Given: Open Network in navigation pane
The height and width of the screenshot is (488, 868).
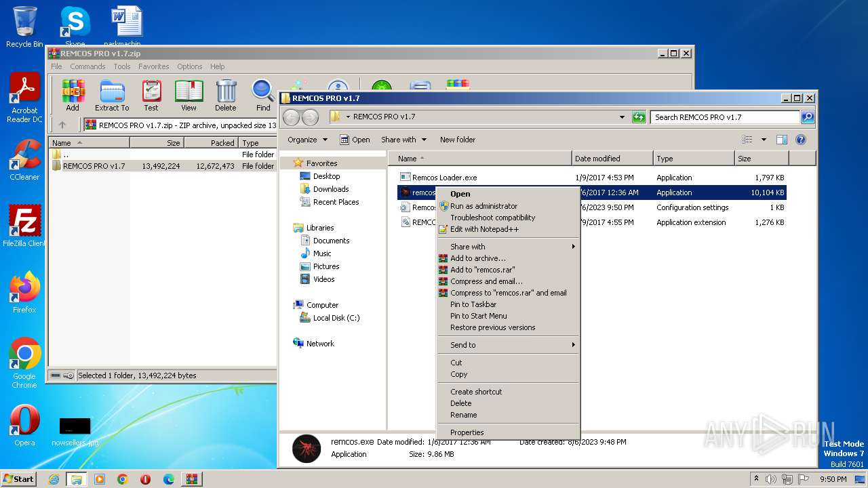Looking at the screenshot, I should [x=320, y=344].
